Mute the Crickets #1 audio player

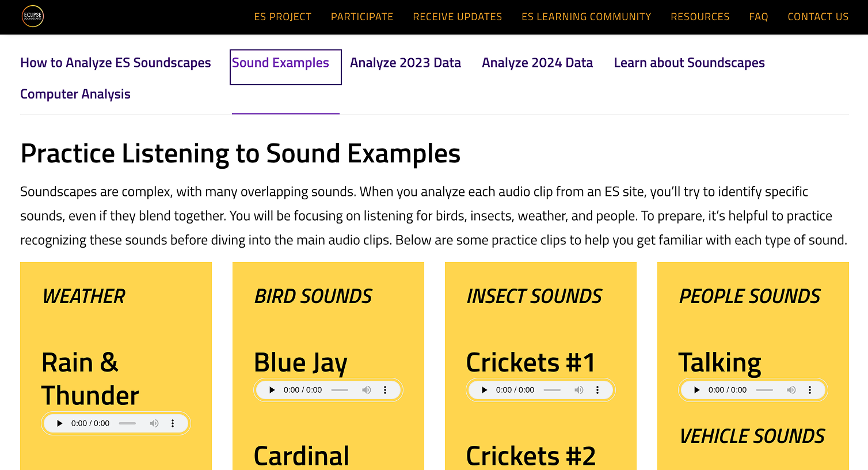pyautogui.click(x=578, y=390)
